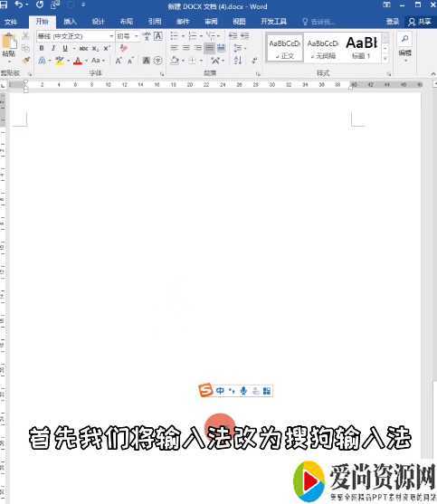Expand the underline style dropdown arrow

74,49
